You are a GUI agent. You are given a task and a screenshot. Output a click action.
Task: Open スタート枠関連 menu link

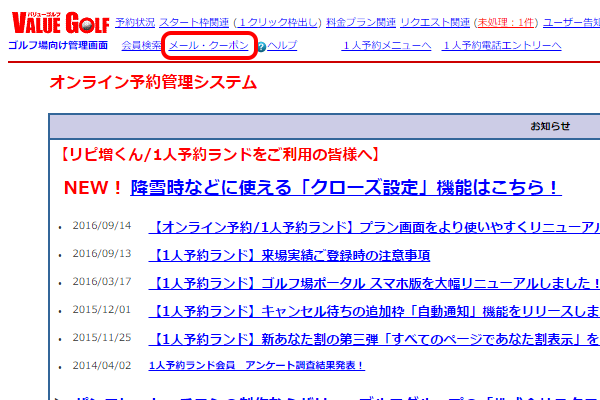point(194,23)
